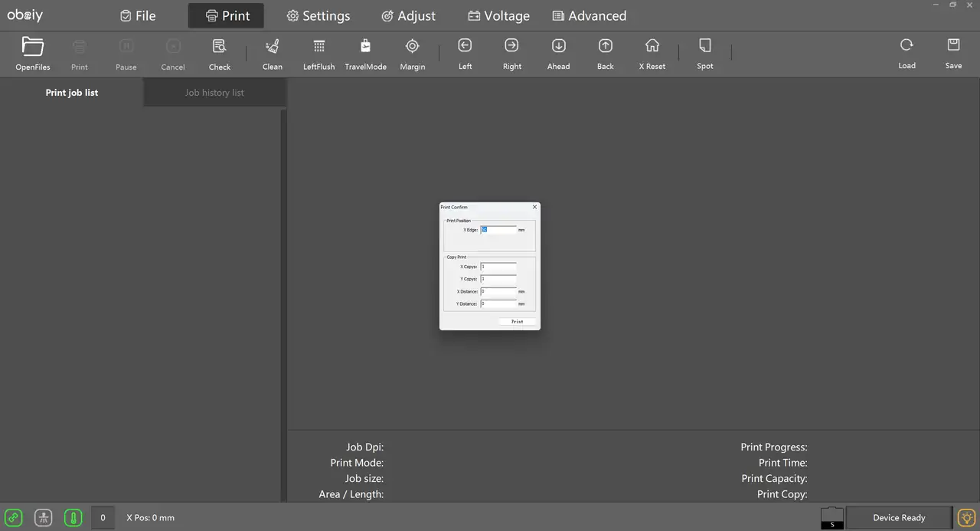Open the Adjust tab
The height and width of the screenshot is (531, 980).
(x=408, y=15)
